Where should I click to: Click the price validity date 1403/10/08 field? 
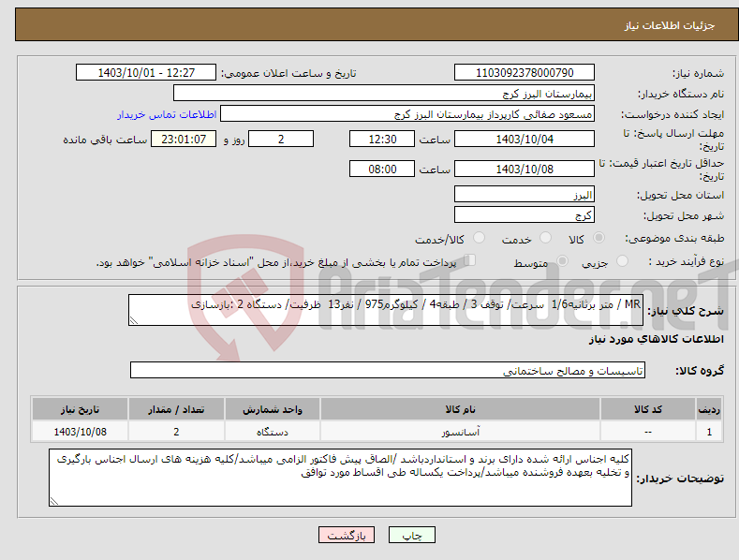click(525, 169)
